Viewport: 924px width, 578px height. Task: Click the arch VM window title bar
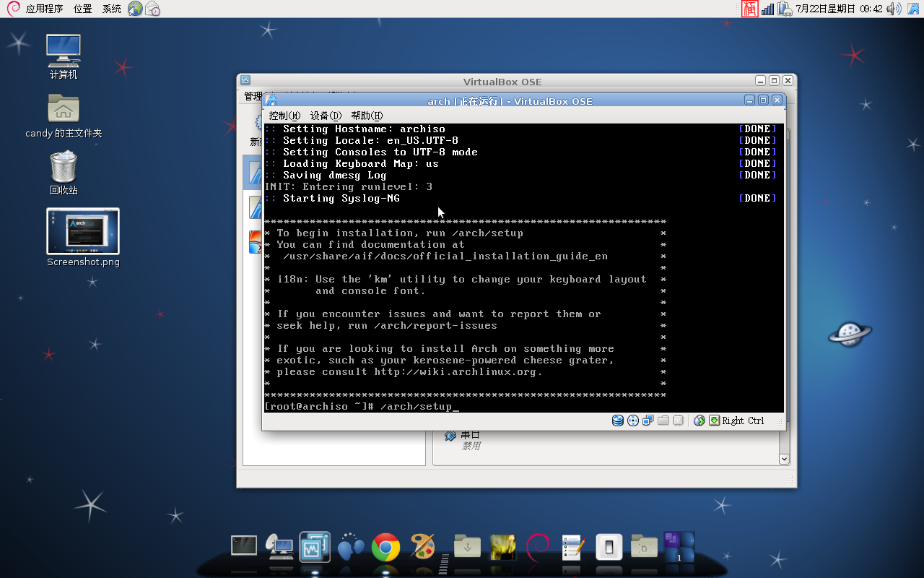(x=509, y=101)
